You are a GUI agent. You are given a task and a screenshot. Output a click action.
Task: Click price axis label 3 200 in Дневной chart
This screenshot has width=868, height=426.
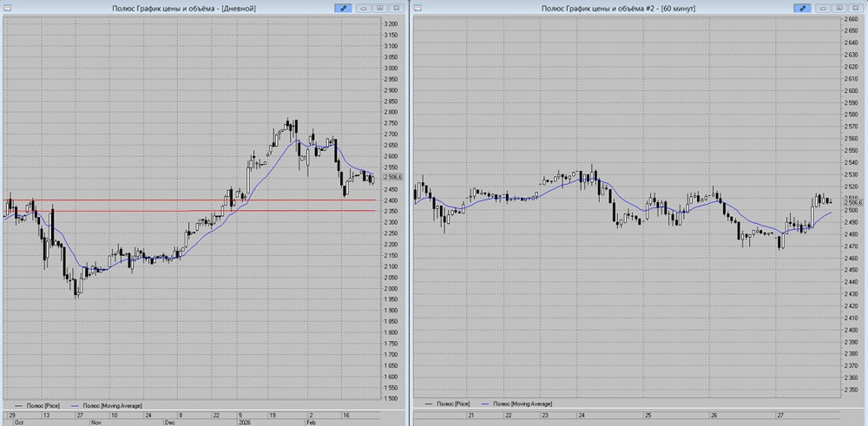391,23
